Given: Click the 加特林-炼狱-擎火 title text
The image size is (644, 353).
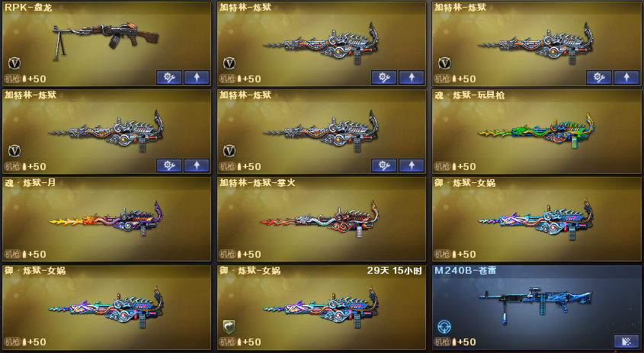Looking at the screenshot, I should coord(257,183).
